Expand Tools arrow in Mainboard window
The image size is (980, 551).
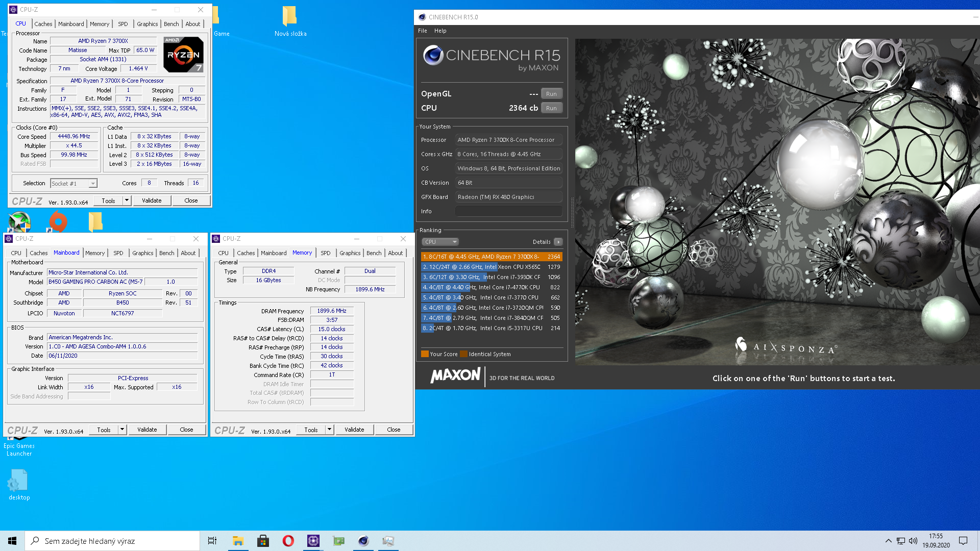click(x=122, y=430)
